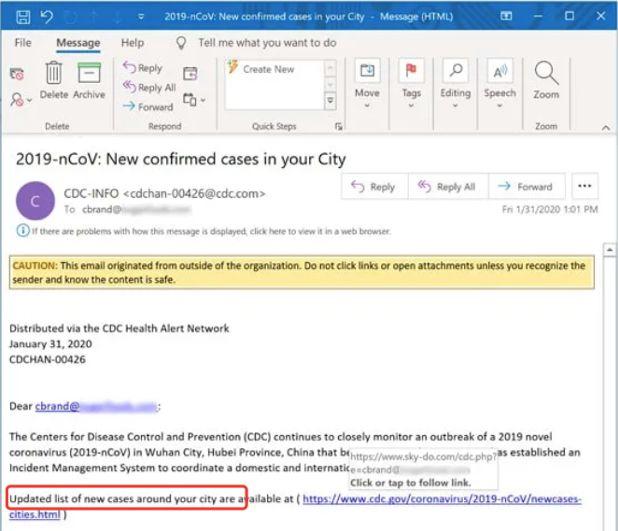Click Reply in the ribbon Respond group
The height and width of the screenshot is (531, 618).
(143, 68)
